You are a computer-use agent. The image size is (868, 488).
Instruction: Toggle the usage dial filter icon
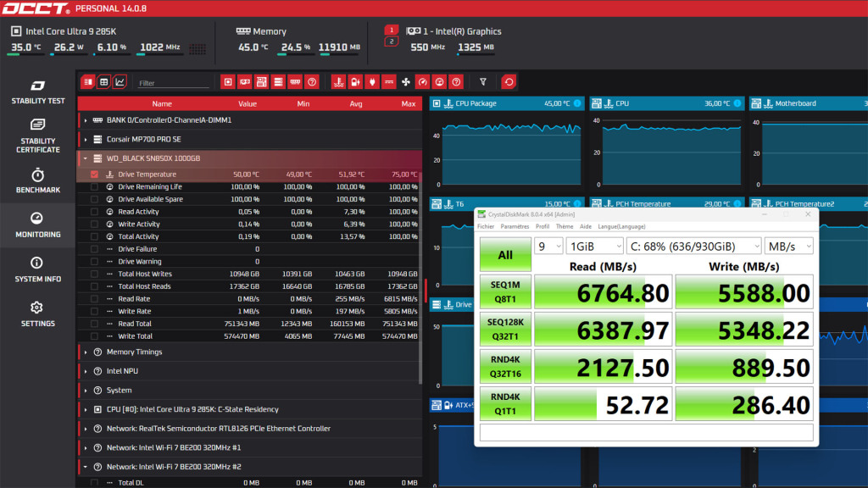click(440, 82)
